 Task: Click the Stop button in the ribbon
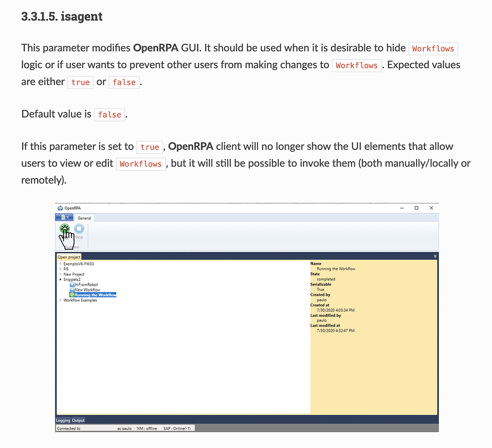[79, 231]
